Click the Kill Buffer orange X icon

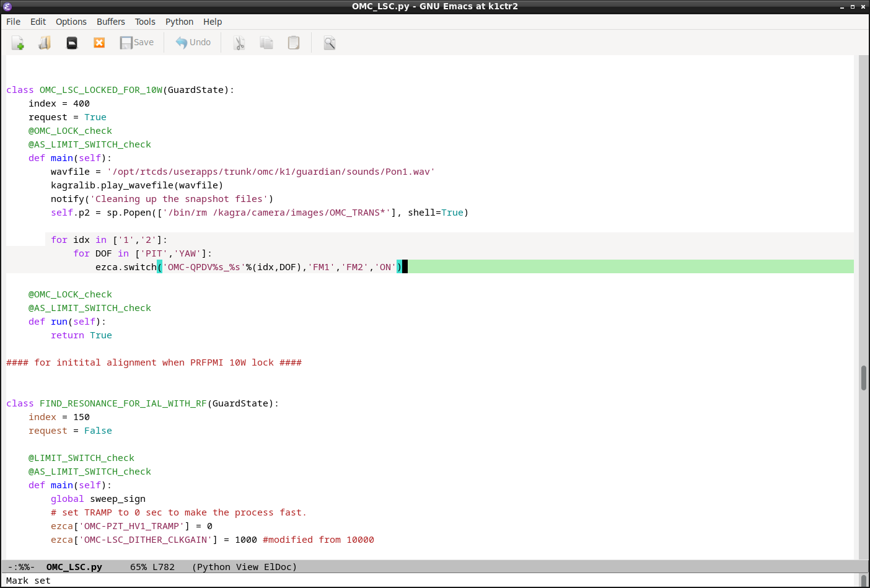click(x=99, y=43)
